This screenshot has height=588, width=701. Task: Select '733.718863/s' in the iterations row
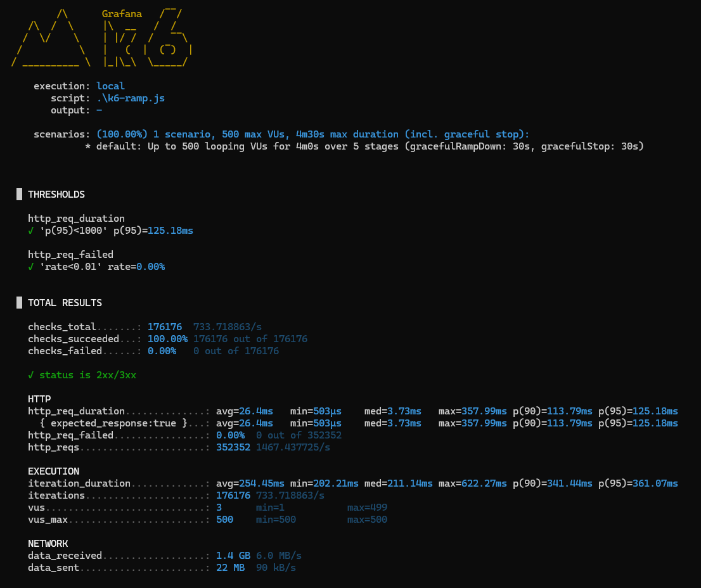pos(290,495)
